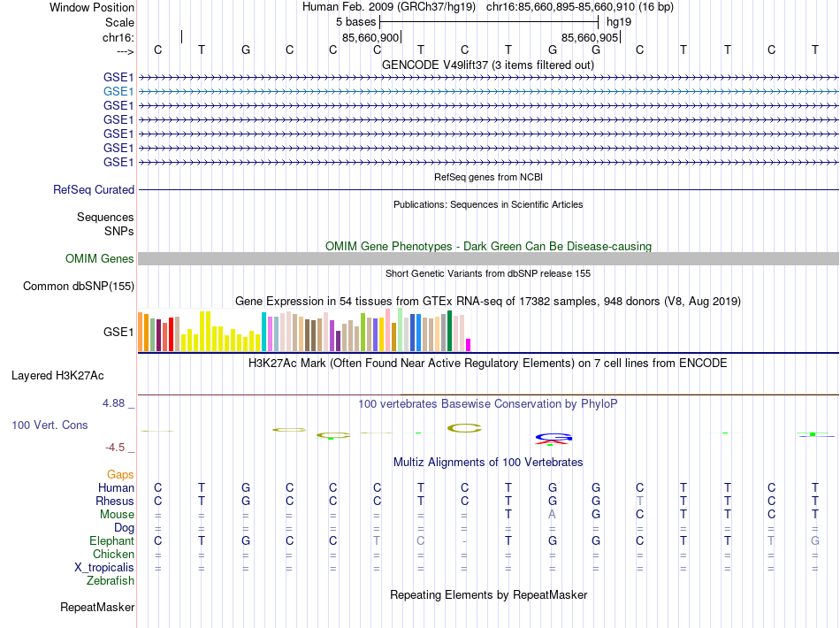Open Repeating Elements by RepeatMasker title

pyautogui.click(x=489, y=594)
